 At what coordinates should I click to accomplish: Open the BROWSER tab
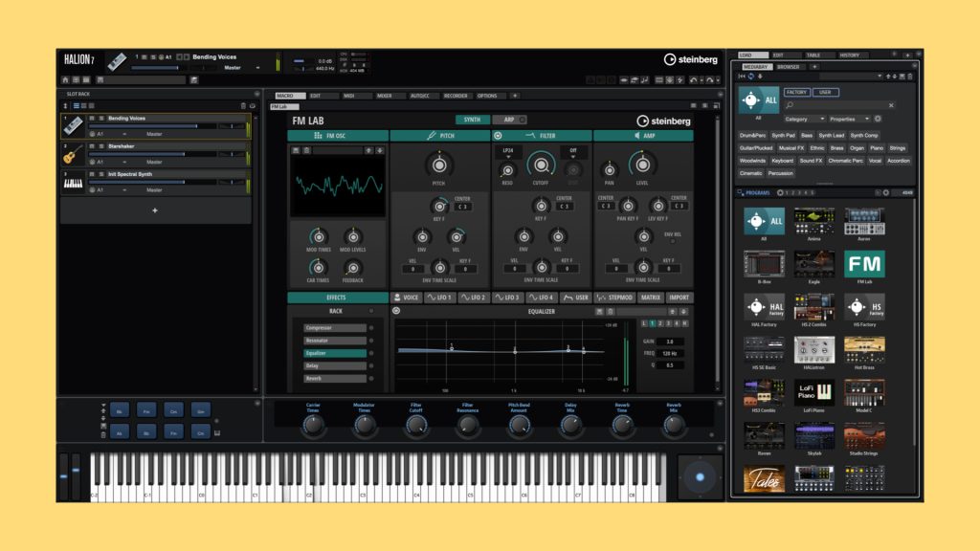click(789, 67)
